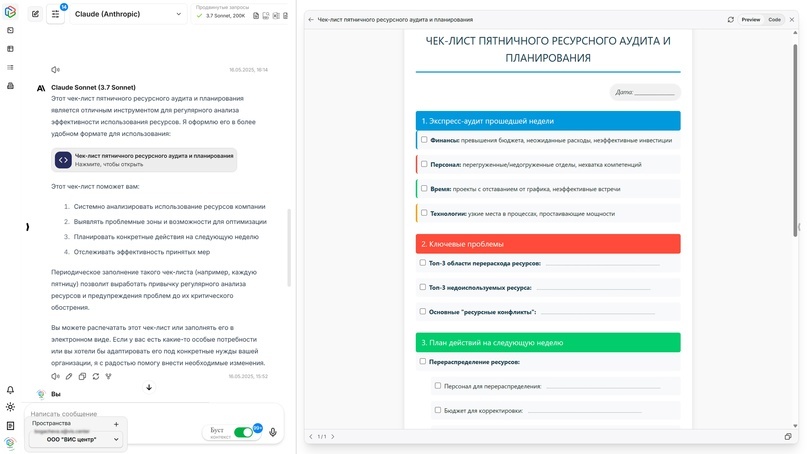The width and height of the screenshot is (807, 454).
Task: Toggle the Буст контекст switch
Action: point(243,432)
